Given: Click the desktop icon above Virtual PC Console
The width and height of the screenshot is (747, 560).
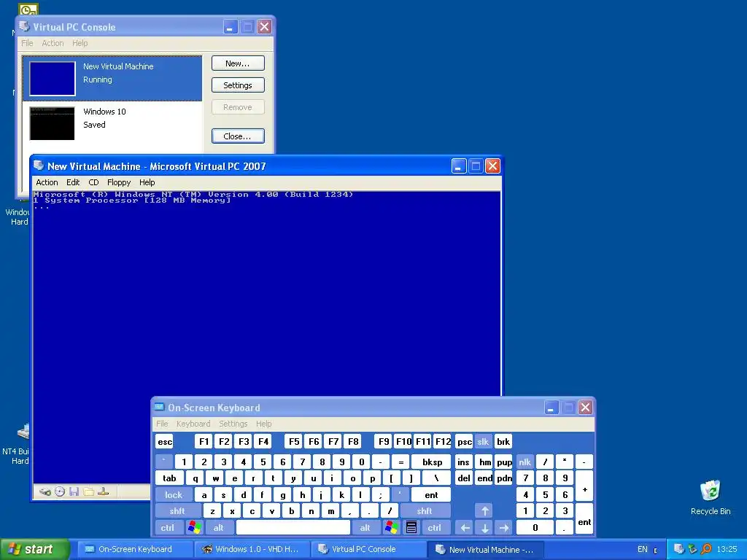Looking at the screenshot, I should [28, 9].
